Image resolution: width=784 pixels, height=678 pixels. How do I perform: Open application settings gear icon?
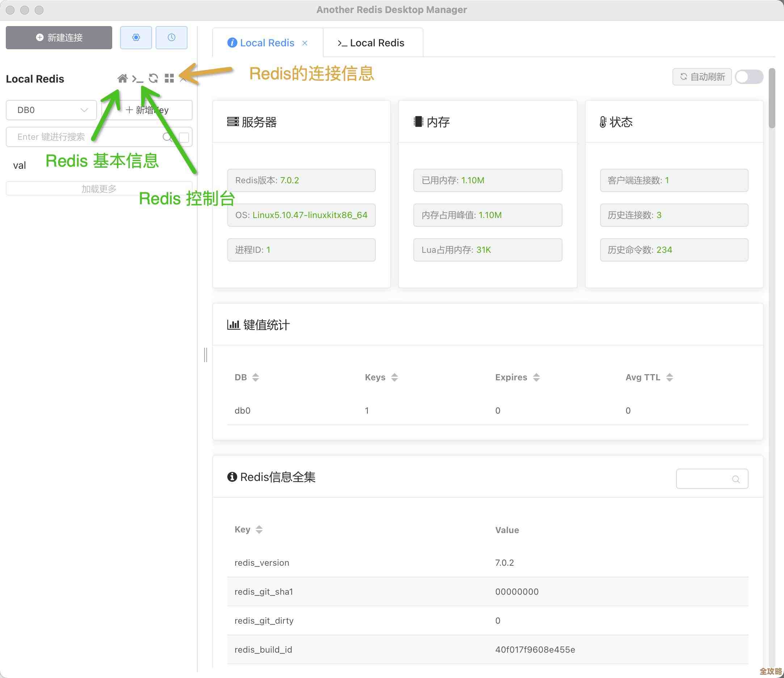pyautogui.click(x=136, y=37)
